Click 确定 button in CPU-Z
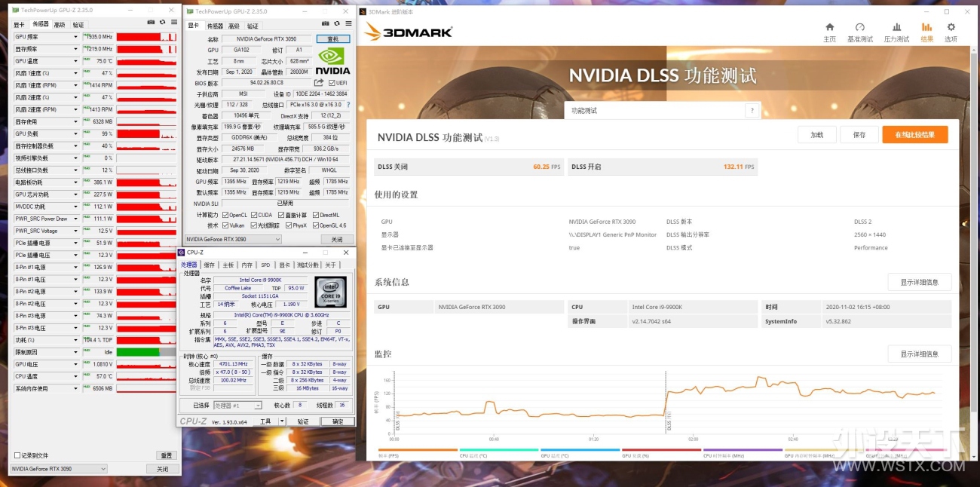980x487 pixels. (337, 421)
